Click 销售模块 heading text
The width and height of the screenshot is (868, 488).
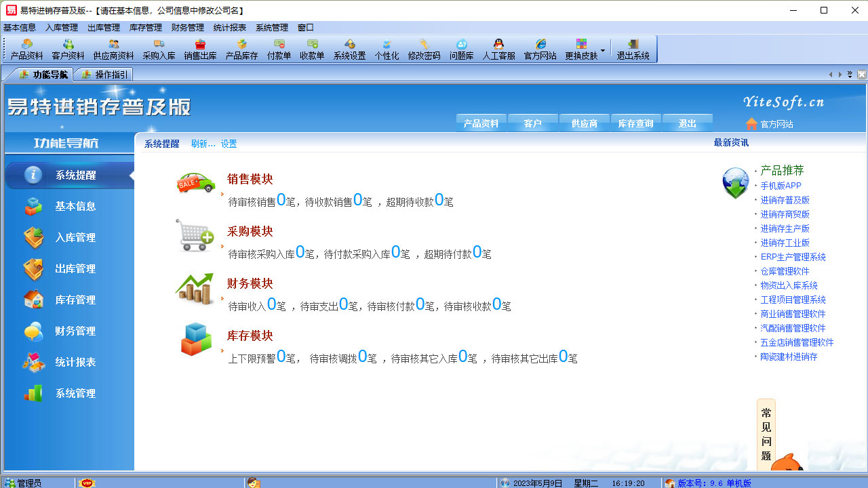[250, 179]
